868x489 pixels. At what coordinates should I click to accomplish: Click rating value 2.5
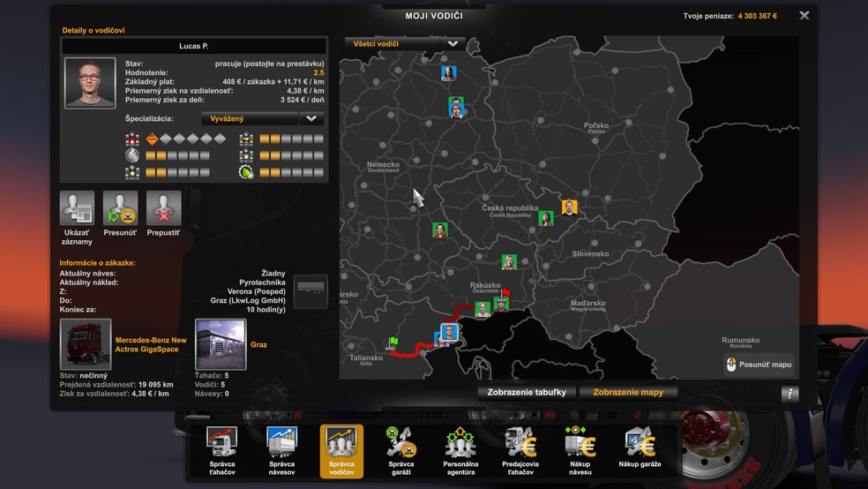318,72
